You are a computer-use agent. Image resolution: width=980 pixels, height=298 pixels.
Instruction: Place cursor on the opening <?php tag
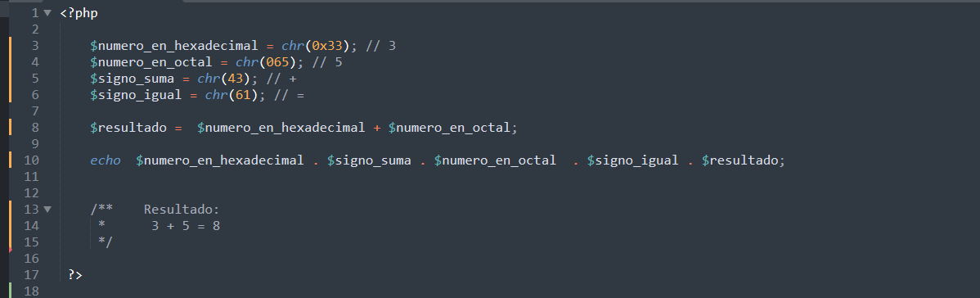coord(79,13)
